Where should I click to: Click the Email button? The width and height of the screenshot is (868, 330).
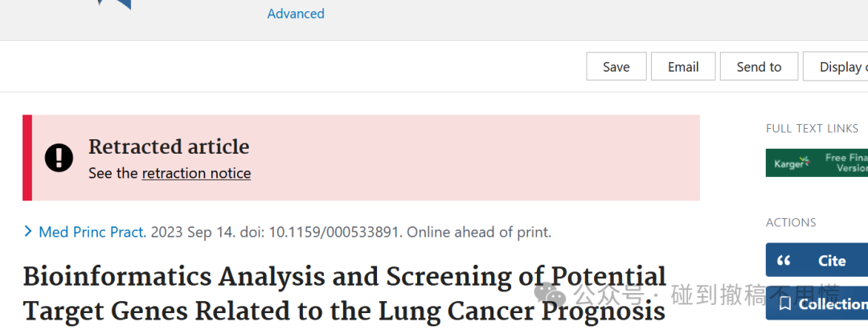(683, 67)
